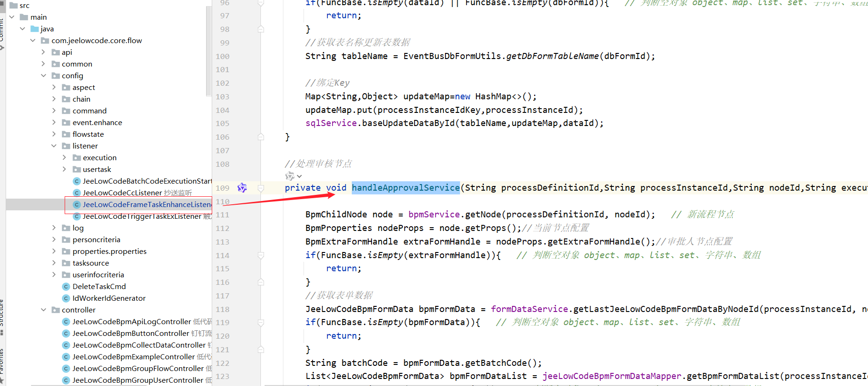Viewport: 868px width, 386px height.
Task: Click the java source folder icon
Action: (x=35, y=29)
